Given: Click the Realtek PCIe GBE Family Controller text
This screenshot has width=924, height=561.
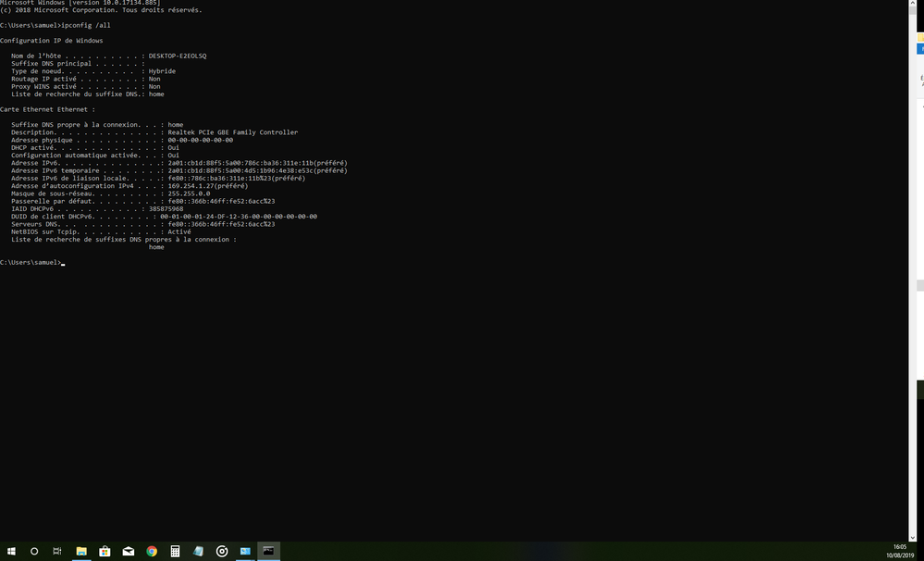Looking at the screenshot, I should (232, 132).
